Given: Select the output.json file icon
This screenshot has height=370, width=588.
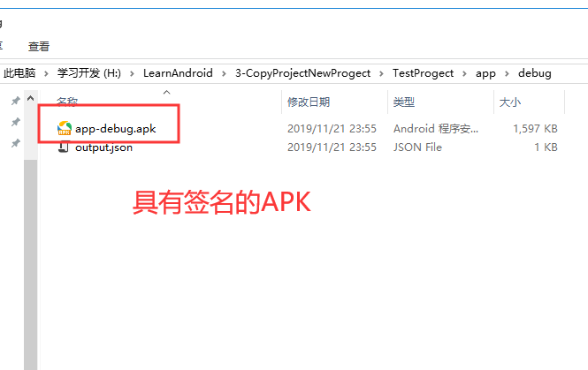Looking at the screenshot, I should [64, 147].
